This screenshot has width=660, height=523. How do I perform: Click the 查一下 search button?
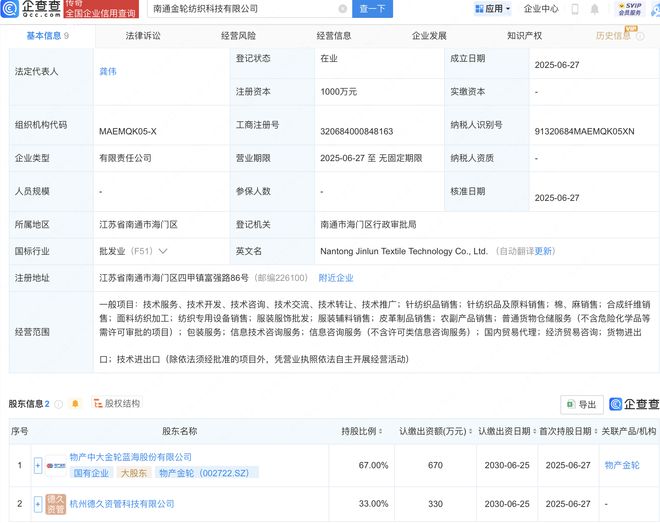(x=373, y=8)
